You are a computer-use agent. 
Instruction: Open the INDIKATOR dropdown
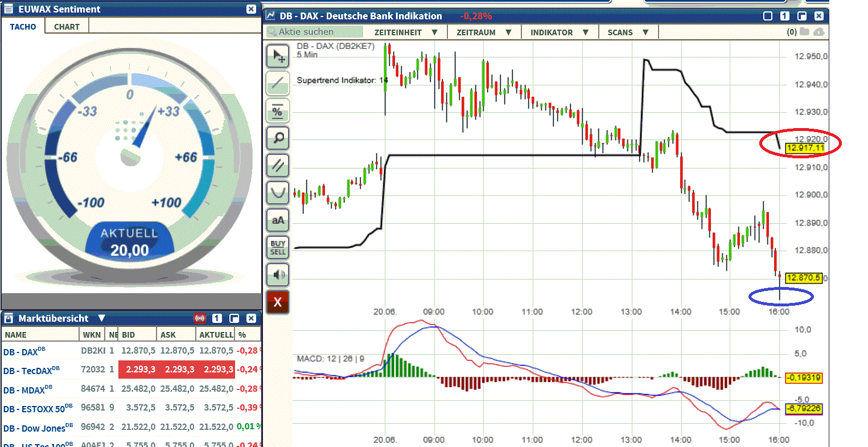coord(560,32)
